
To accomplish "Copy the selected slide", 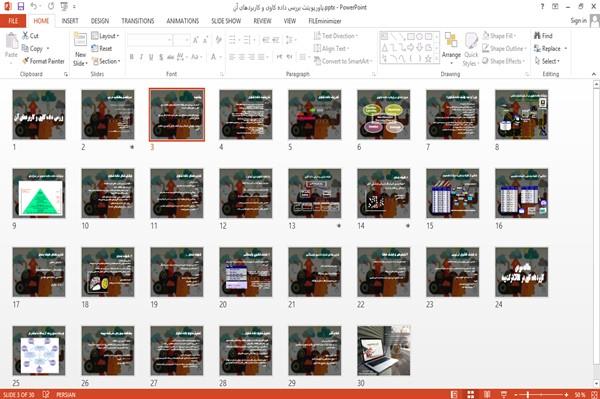I will click(x=32, y=49).
